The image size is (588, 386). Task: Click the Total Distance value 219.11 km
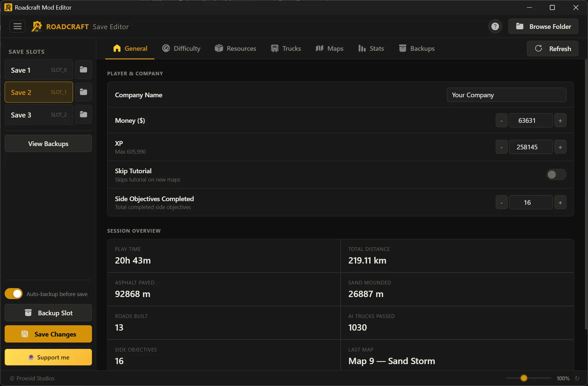[x=367, y=261]
